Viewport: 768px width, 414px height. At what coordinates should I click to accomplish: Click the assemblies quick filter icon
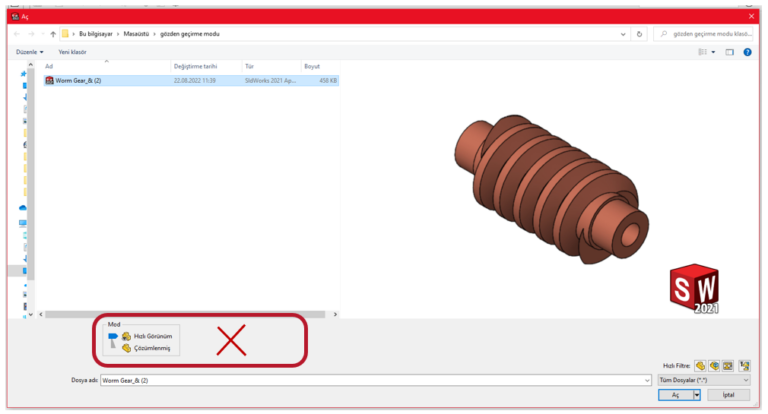(x=714, y=366)
